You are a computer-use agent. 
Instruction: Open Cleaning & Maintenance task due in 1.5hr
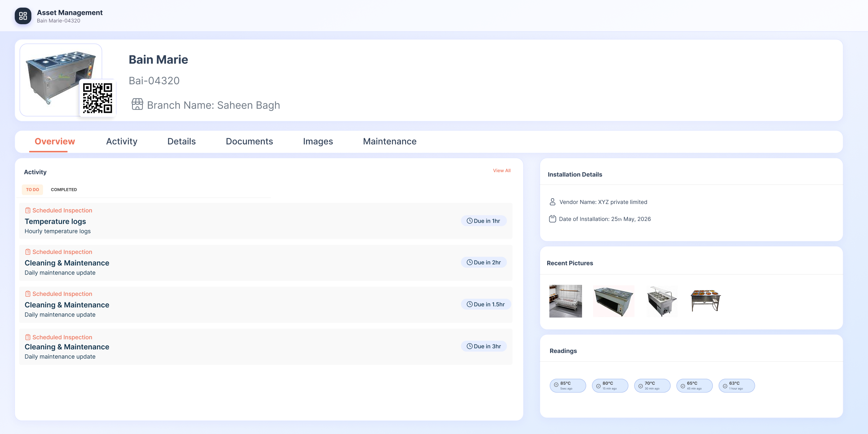[x=265, y=305]
